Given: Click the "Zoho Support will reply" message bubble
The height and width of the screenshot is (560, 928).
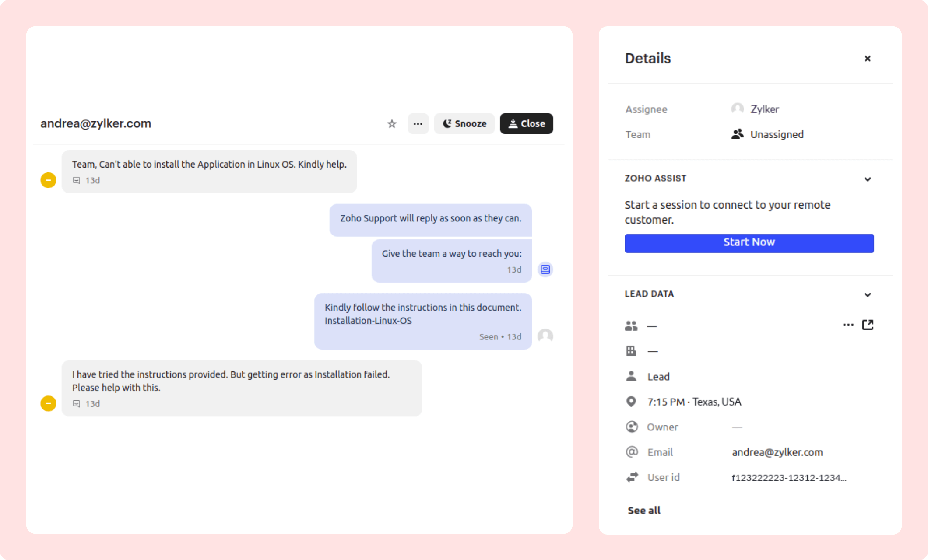Looking at the screenshot, I should tap(431, 220).
